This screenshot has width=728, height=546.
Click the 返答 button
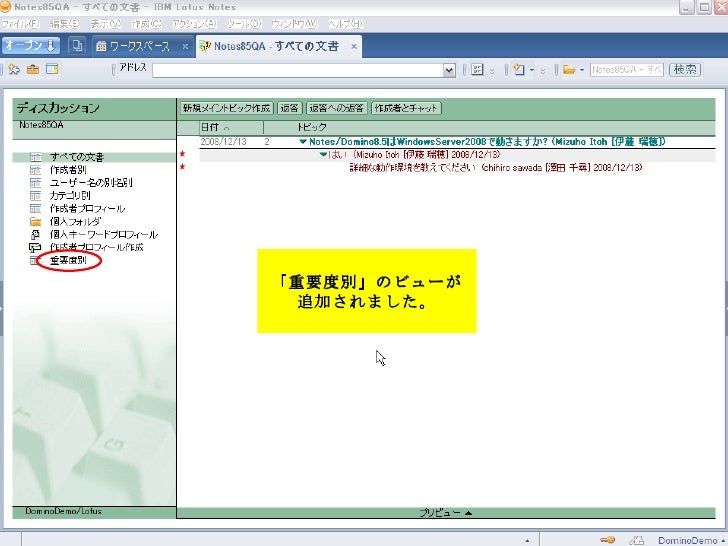point(290,108)
